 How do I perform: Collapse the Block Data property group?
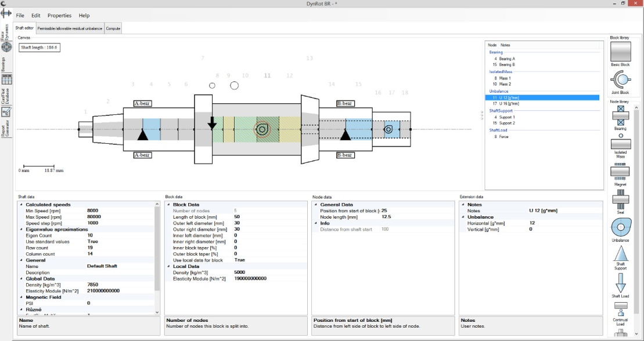click(169, 205)
